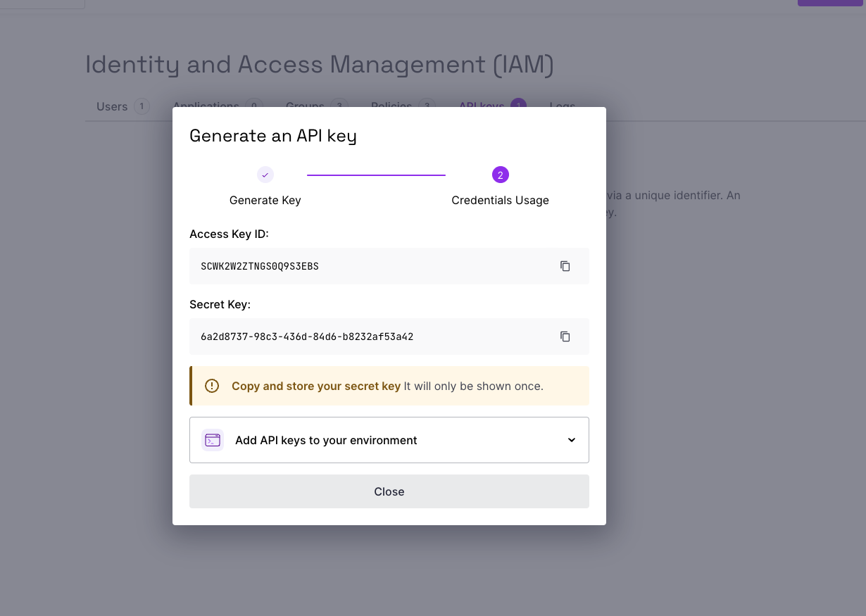Click the Generate Key completed checkmark circle
The height and width of the screenshot is (616, 866).
[265, 175]
